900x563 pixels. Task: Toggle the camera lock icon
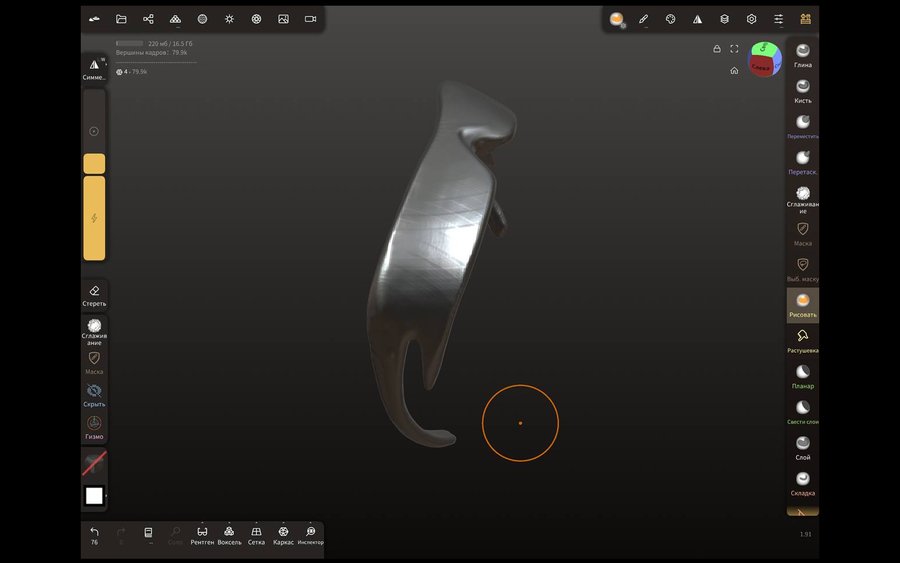[717, 49]
